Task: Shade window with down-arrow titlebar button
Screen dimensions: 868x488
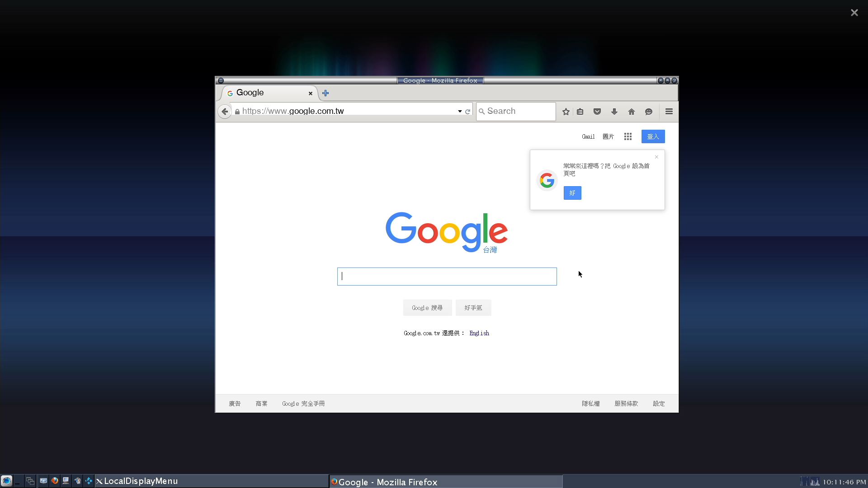Action: (660, 80)
